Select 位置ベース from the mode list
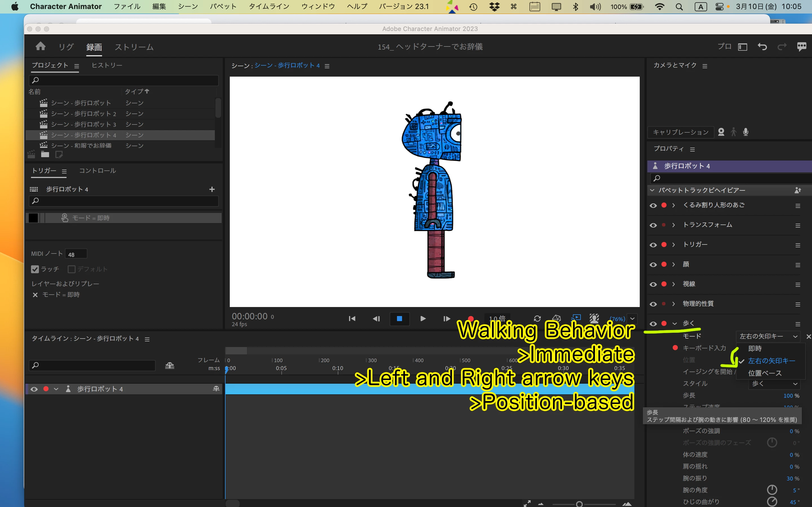This screenshot has height=507, width=812. coord(765,373)
